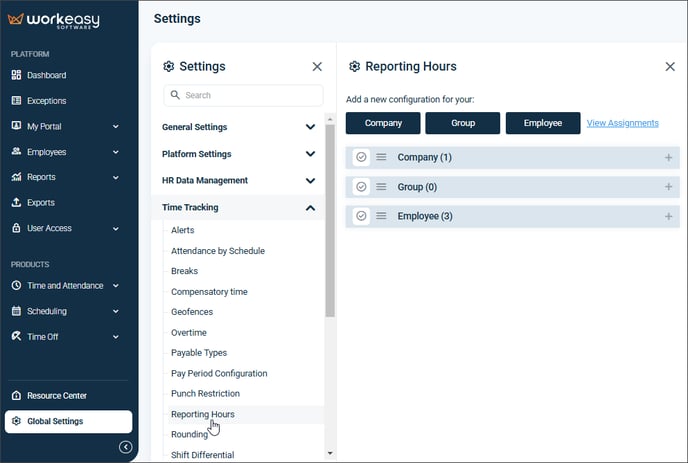
Task: Toggle the check circle for Group (0)
Action: [x=361, y=187]
